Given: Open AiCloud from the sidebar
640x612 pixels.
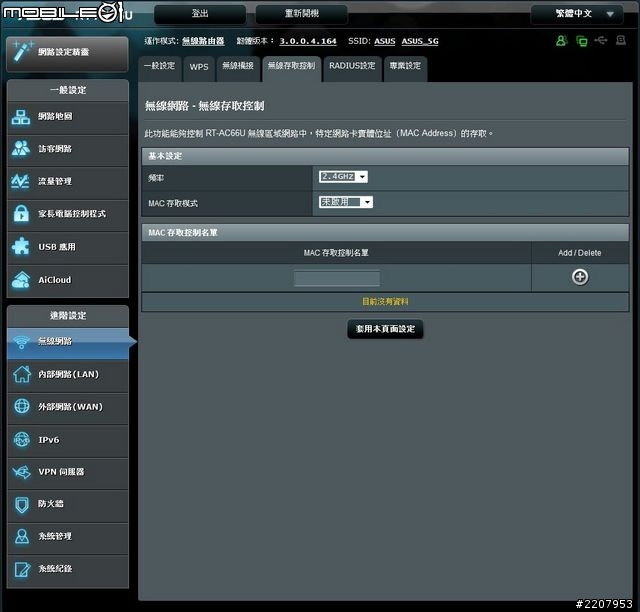Looking at the screenshot, I should coord(67,280).
